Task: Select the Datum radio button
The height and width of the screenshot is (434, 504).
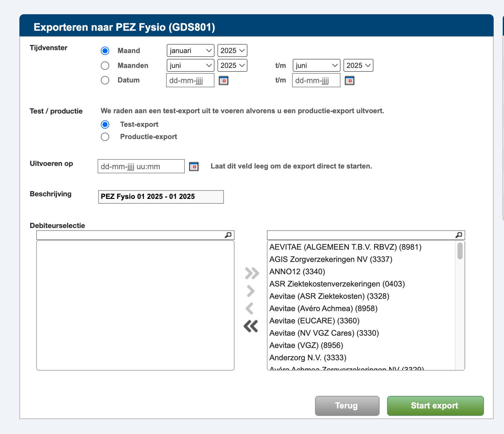Action: (105, 80)
